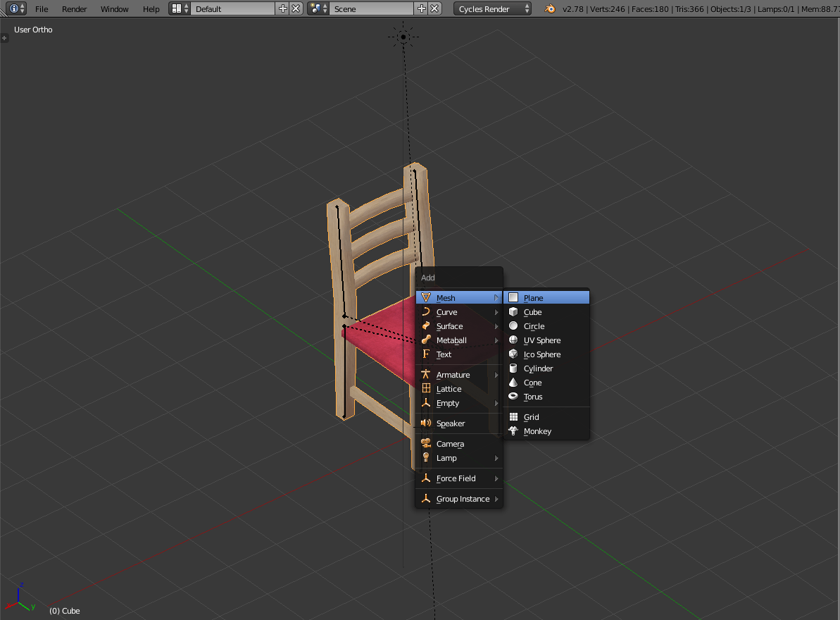840x620 pixels.
Task: Delete the Default screen layout
Action: pos(296,9)
